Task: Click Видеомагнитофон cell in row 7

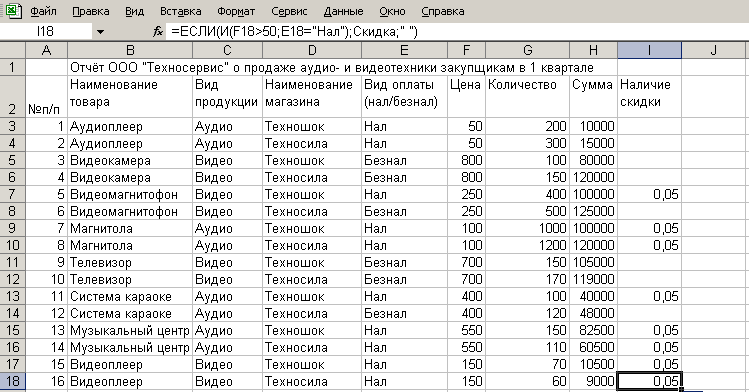Action: click(130, 194)
